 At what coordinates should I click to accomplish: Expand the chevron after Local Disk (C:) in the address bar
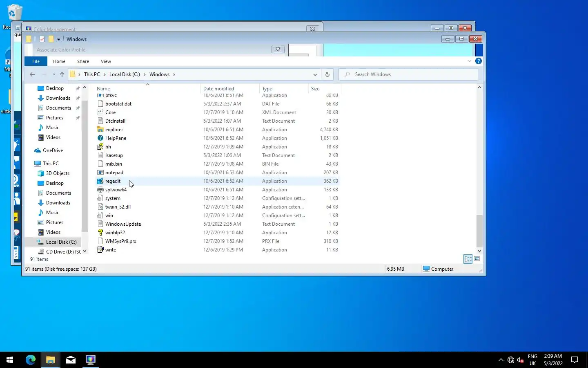point(145,74)
